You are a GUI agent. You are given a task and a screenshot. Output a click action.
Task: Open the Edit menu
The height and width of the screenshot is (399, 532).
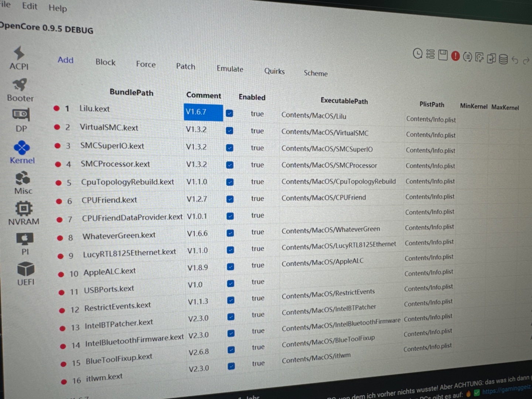(x=30, y=6)
